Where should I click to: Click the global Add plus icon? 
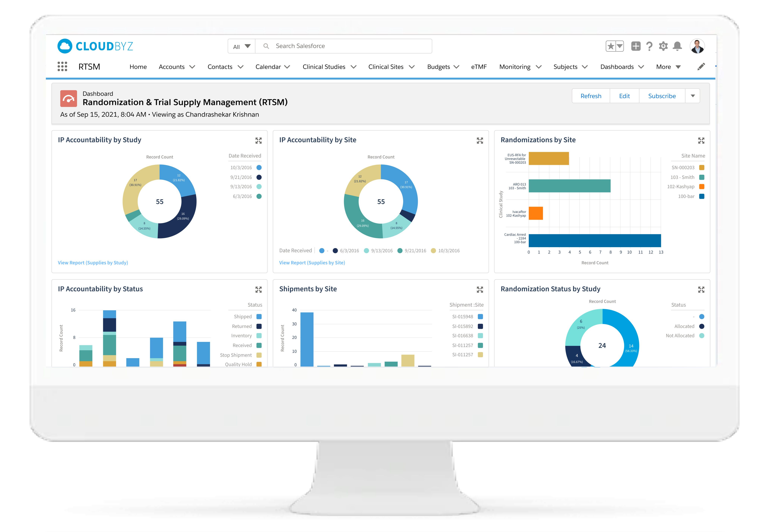(636, 46)
